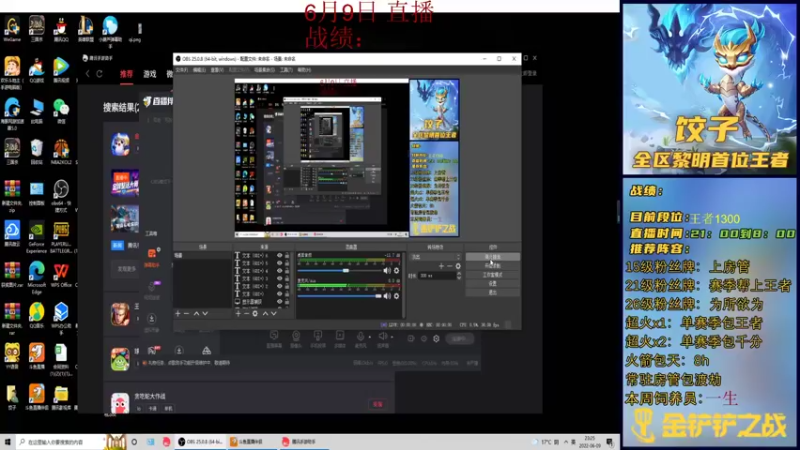The width and height of the screenshot is (800, 450).
Task: Open speaker options arrow in the streaming toolbar
Action: pos(392,337)
